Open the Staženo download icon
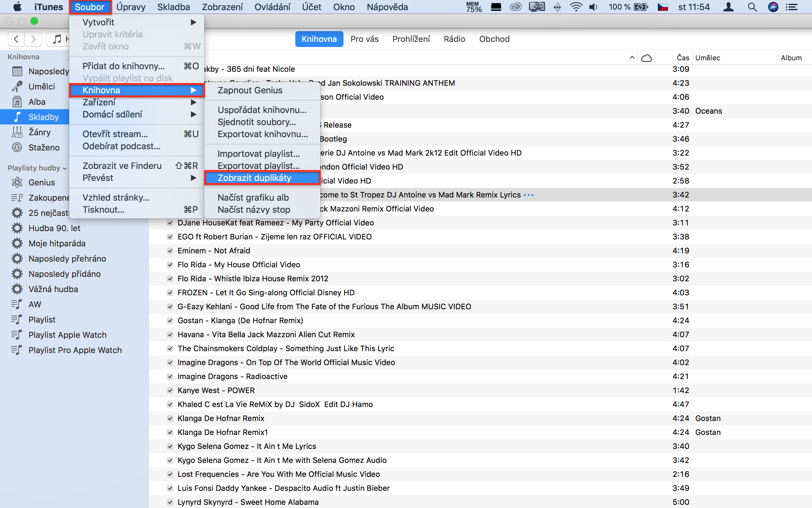This screenshot has height=508, width=812. (x=17, y=147)
